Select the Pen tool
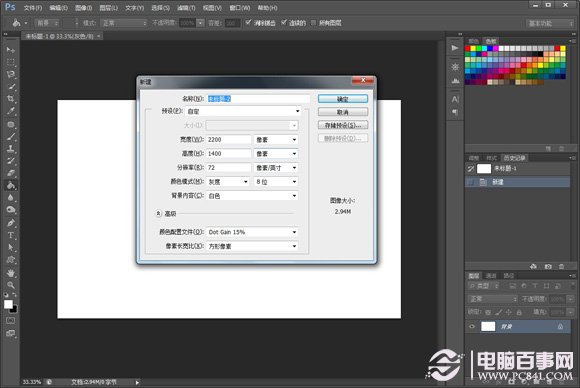This screenshot has height=388, width=580. tap(11, 223)
